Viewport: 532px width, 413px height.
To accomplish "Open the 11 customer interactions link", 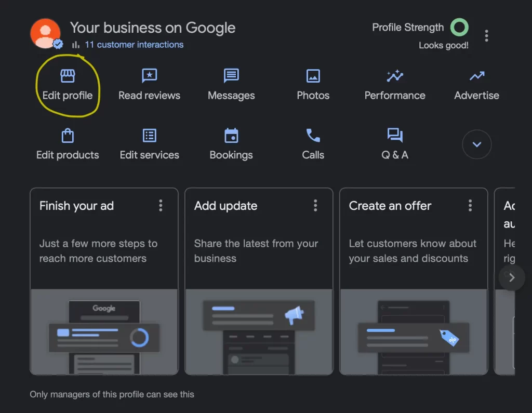I will pyautogui.click(x=134, y=45).
